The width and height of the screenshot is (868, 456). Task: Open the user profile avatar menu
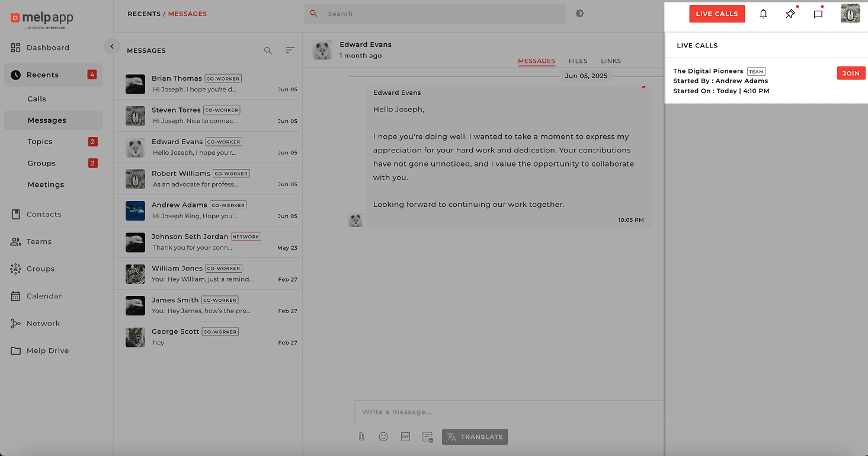click(850, 14)
